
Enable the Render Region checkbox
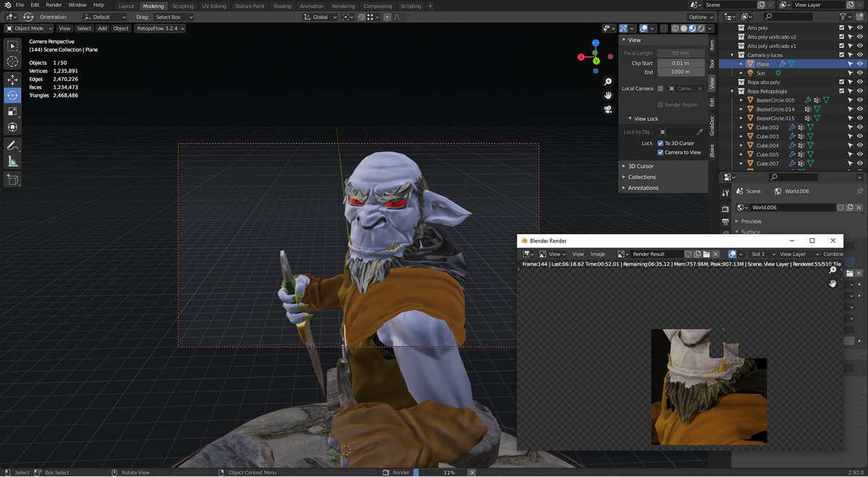point(660,104)
